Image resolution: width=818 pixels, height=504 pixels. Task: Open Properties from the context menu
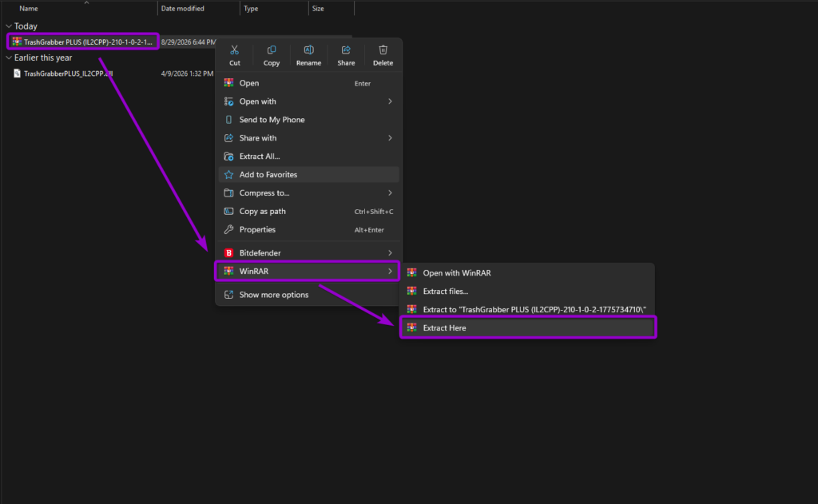tap(308, 229)
